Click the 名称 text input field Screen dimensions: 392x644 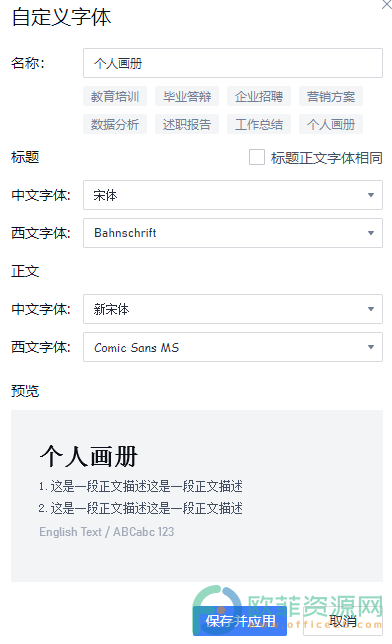tap(233, 63)
